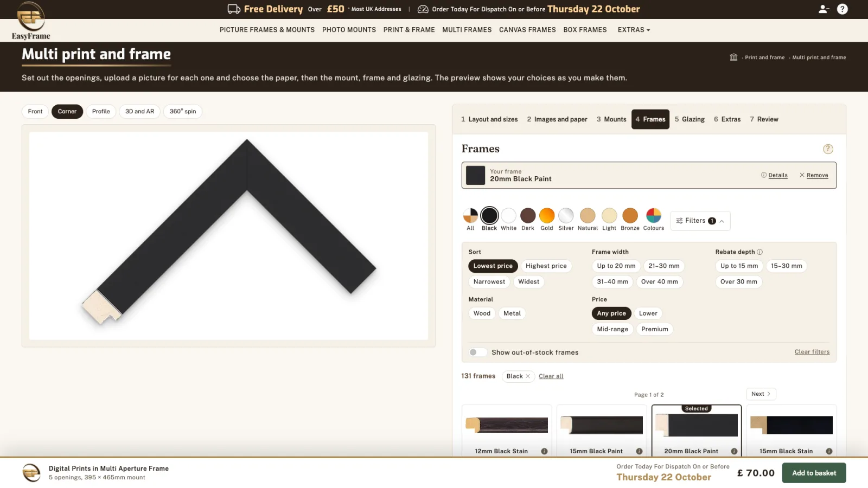Switch to the Glazing step tab
This screenshot has width=868, height=488.
pyautogui.click(x=690, y=119)
